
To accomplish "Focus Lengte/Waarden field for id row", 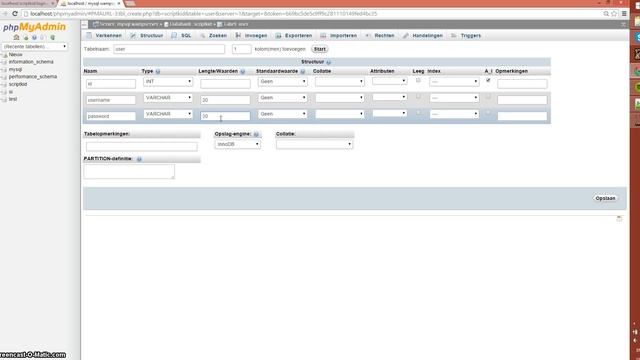I will point(225,84).
